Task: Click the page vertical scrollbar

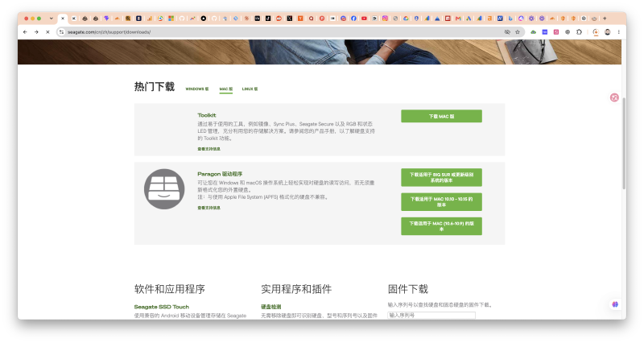Action: (x=624, y=144)
